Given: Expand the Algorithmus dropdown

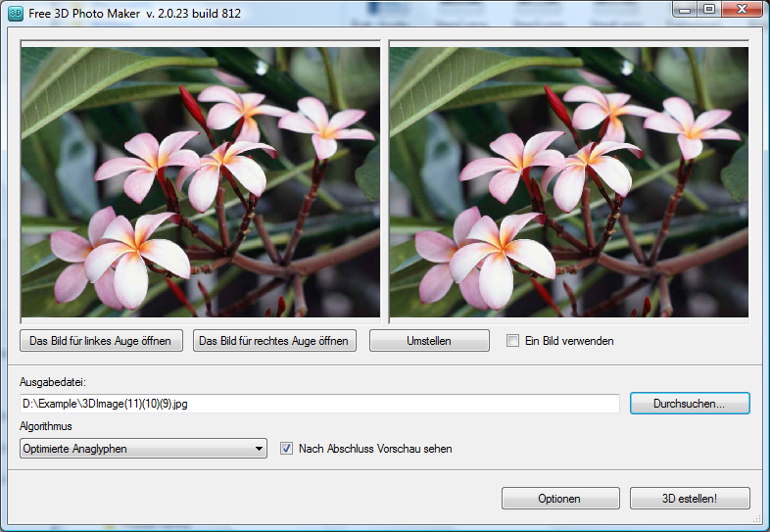Looking at the screenshot, I should pyautogui.click(x=143, y=449).
